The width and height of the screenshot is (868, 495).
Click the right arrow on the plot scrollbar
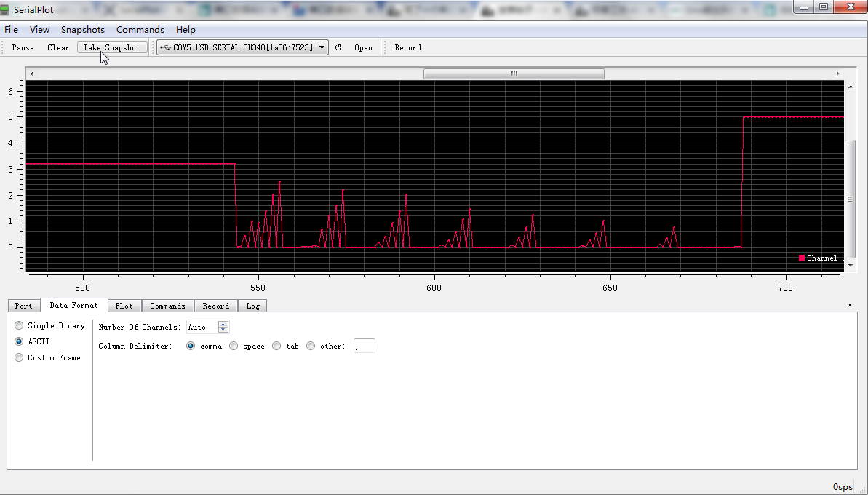(x=837, y=74)
